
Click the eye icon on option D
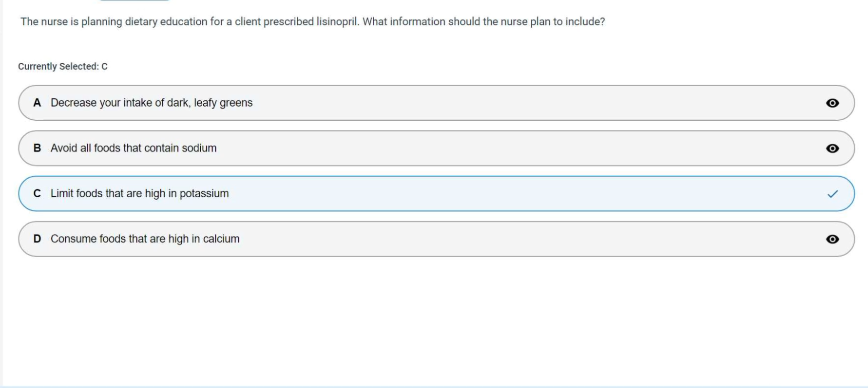click(832, 239)
